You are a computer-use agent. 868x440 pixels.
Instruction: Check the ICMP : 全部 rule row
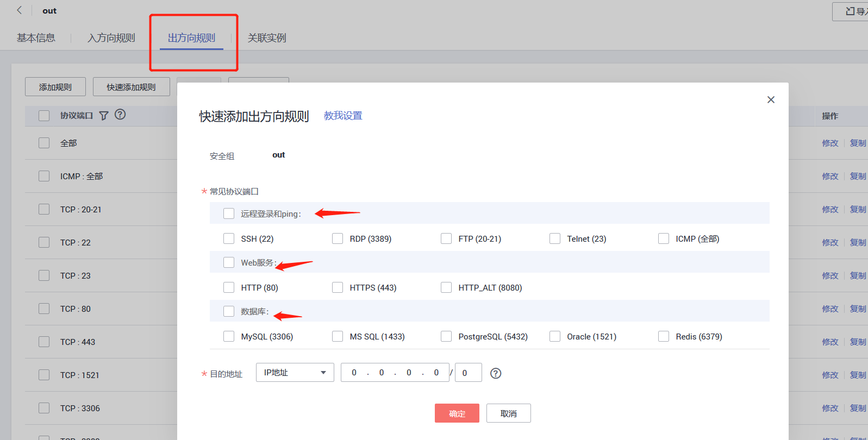coord(44,176)
